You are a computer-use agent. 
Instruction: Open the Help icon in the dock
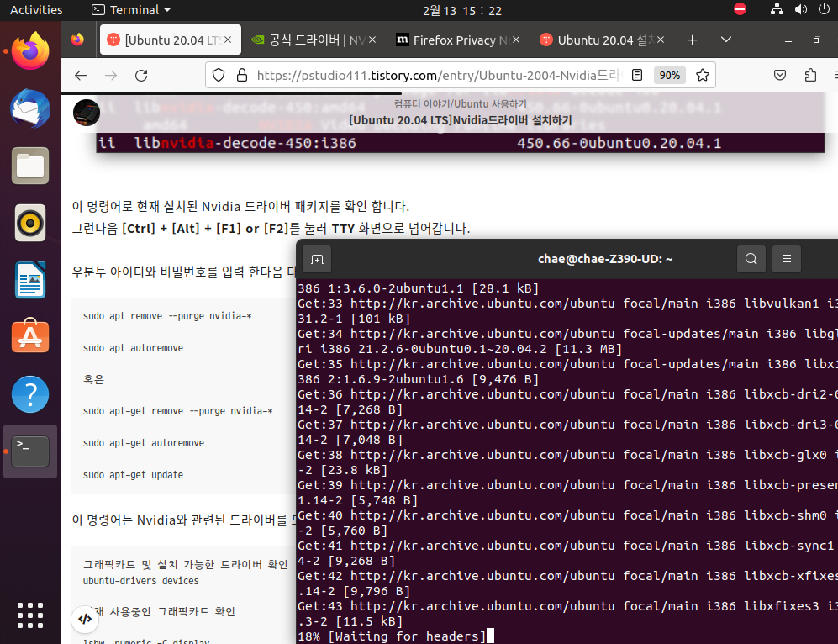tap(30, 394)
